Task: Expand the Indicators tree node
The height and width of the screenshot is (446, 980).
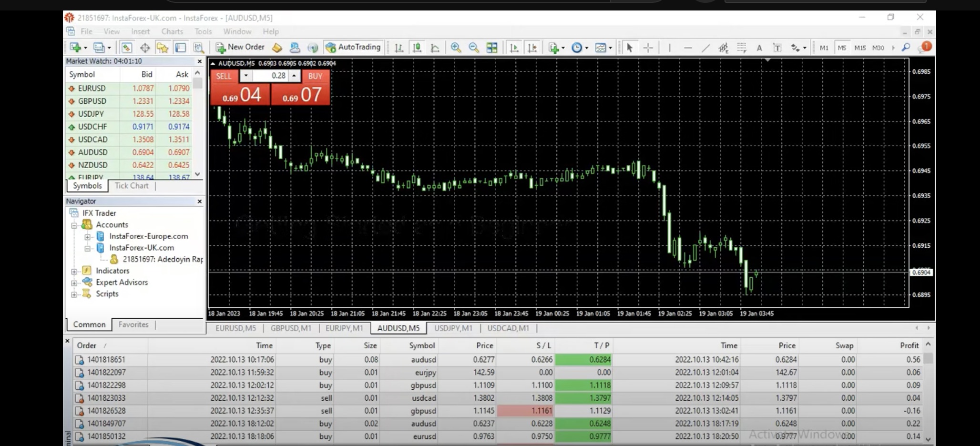Action: pyautogui.click(x=74, y=271)
